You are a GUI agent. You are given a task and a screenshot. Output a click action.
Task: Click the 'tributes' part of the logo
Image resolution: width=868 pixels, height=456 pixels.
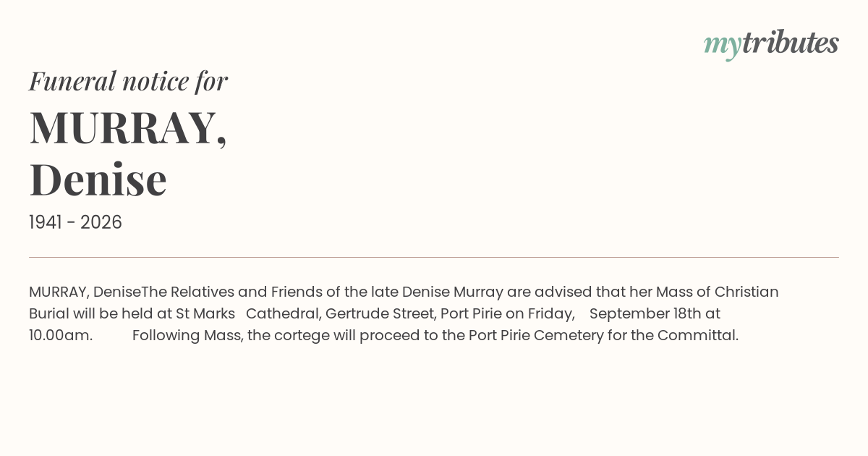[791, 42]
